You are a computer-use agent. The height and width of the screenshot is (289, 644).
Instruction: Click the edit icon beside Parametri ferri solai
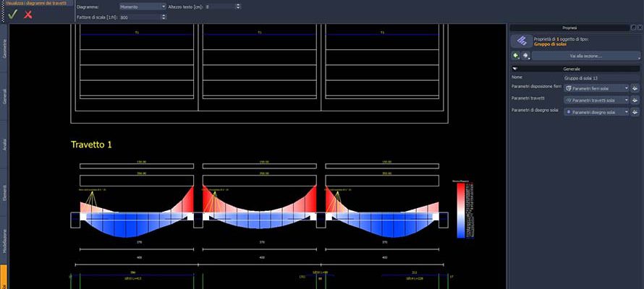pos(635,88)
